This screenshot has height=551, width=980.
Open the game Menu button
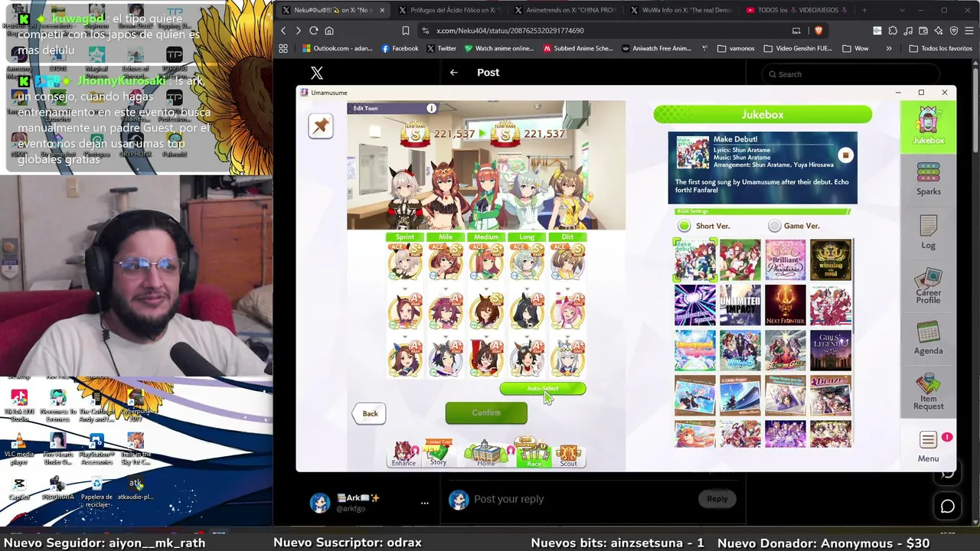tap(928, 447)
